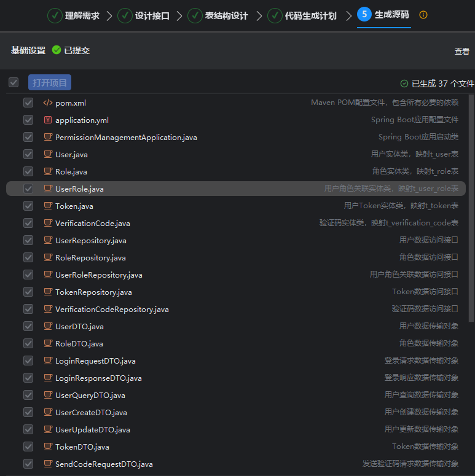Screen dimensions: 475x476
Task: Open the 代码生成计划 step
Action: tap(302, 15)
